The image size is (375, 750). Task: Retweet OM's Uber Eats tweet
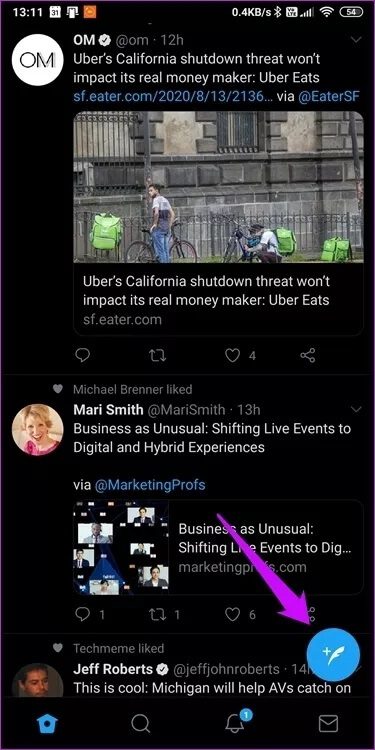click(x=157, y=355)
